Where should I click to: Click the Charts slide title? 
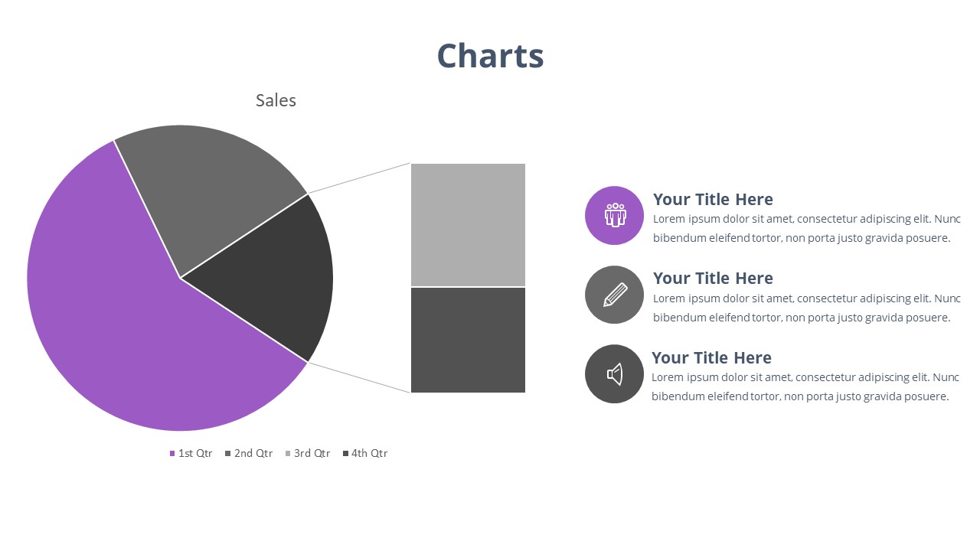coord(490,56)
